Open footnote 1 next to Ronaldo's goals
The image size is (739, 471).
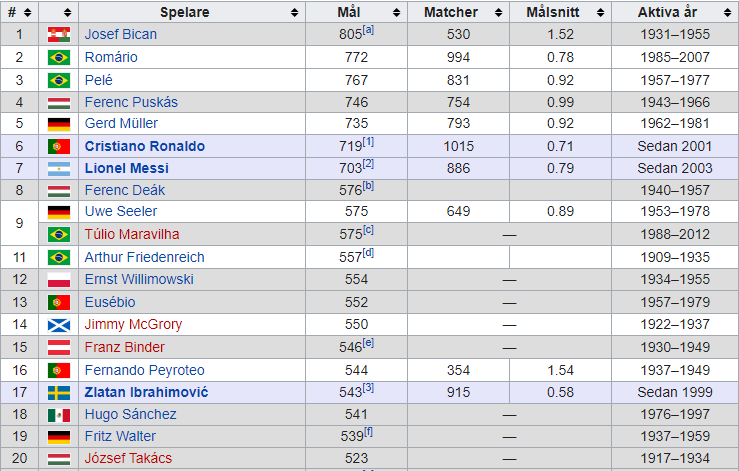click(368, 142)
